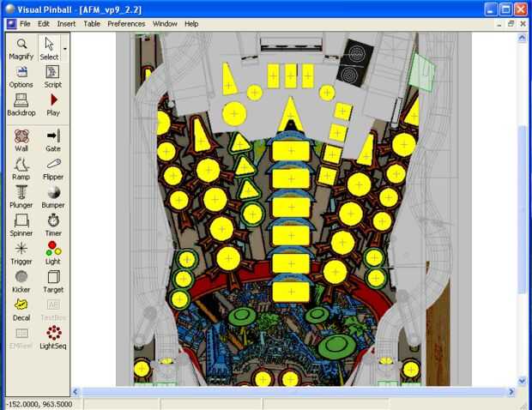The width and height of the screenshot is (532, 410).
Task: Open the File menu
Action: 25,24
